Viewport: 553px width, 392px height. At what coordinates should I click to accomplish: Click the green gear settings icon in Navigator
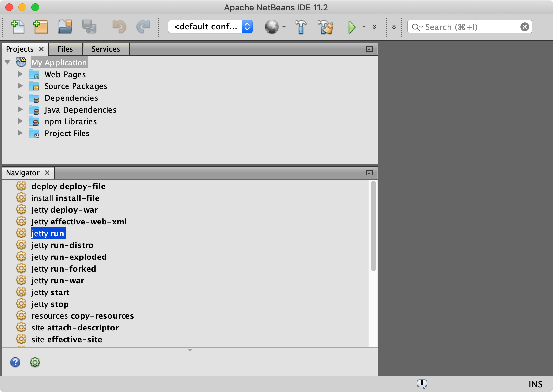[35, 362]
